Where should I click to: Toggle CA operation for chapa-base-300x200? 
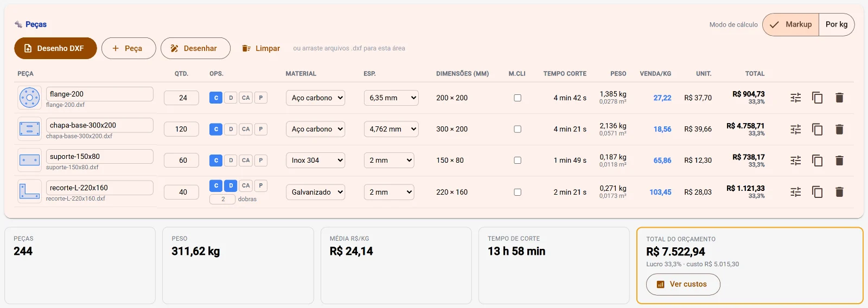tap(246, 129)
